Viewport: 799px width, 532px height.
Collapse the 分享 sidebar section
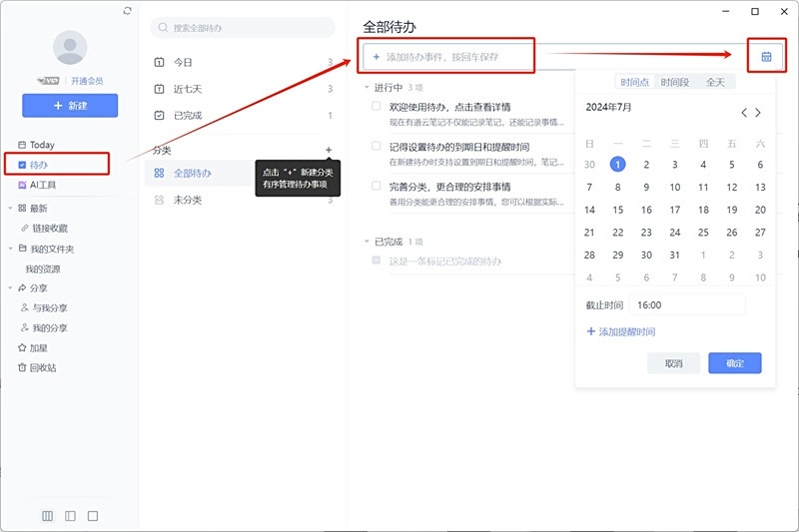10,287
